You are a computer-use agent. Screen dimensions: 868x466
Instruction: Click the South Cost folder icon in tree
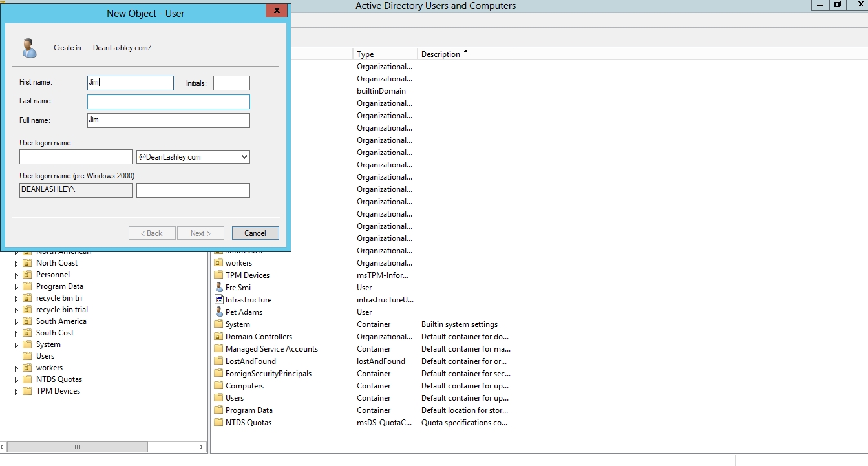[27, 333]
